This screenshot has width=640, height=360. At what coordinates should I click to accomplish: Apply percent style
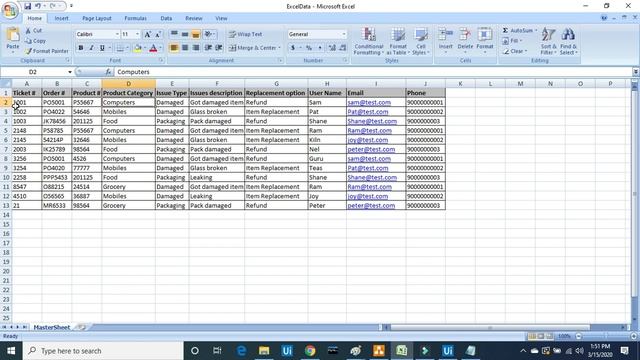pos(309,48)
